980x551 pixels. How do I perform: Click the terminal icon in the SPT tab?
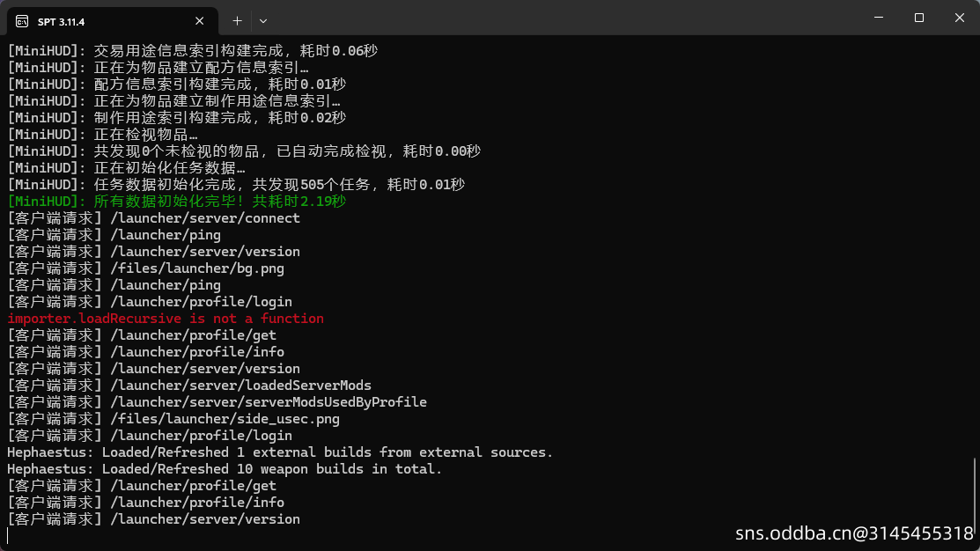[22, 20]
